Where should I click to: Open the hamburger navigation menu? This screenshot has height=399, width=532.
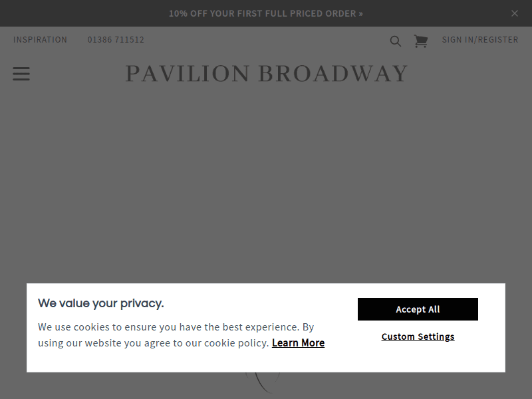point(21,74)
